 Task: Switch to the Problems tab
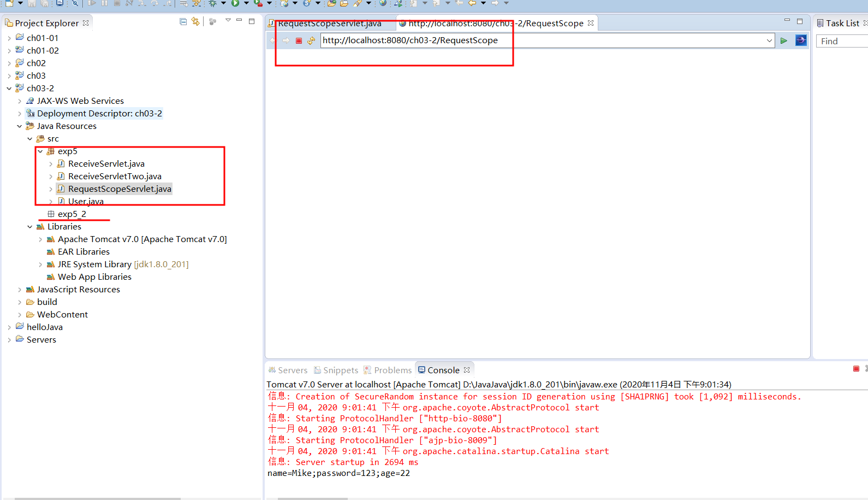pyautogui.click(x=388, y=370)
